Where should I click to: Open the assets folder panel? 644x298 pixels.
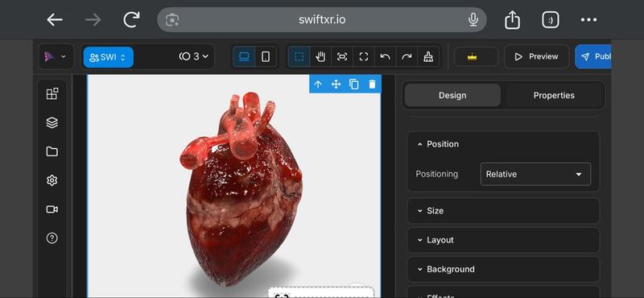(x=52, y=151)
